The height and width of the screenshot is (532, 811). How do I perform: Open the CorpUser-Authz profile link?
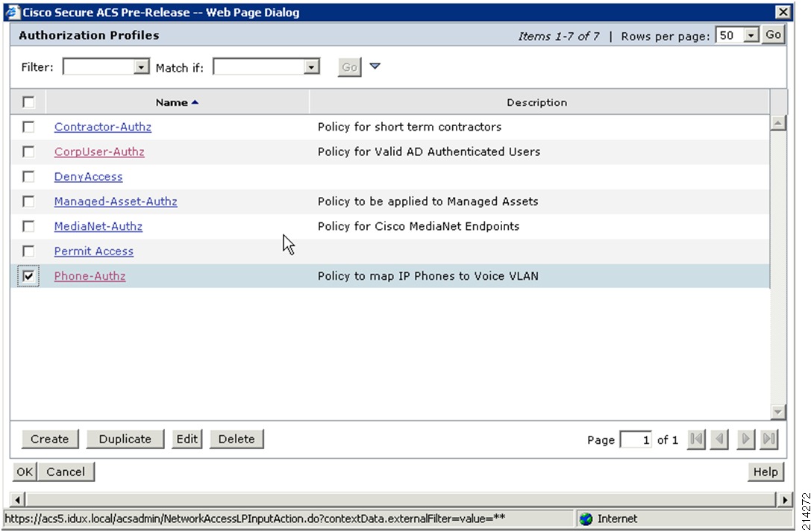99,151
